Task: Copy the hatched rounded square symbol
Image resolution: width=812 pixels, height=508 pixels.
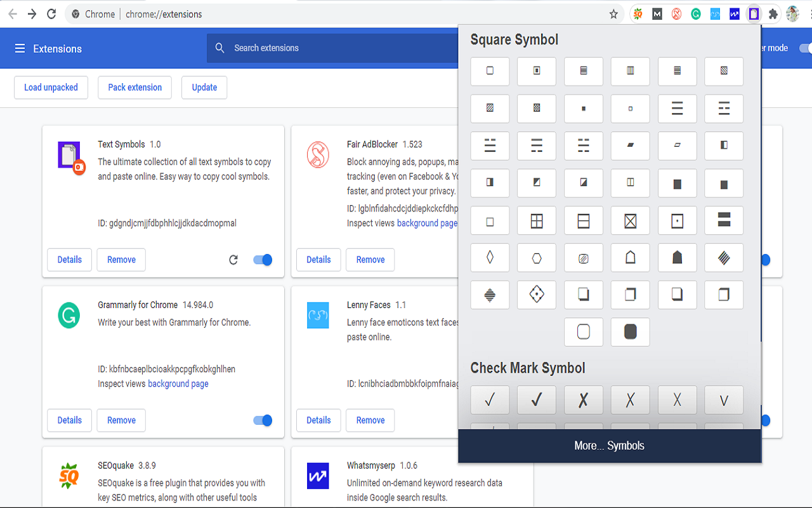Action: (584, 257)
